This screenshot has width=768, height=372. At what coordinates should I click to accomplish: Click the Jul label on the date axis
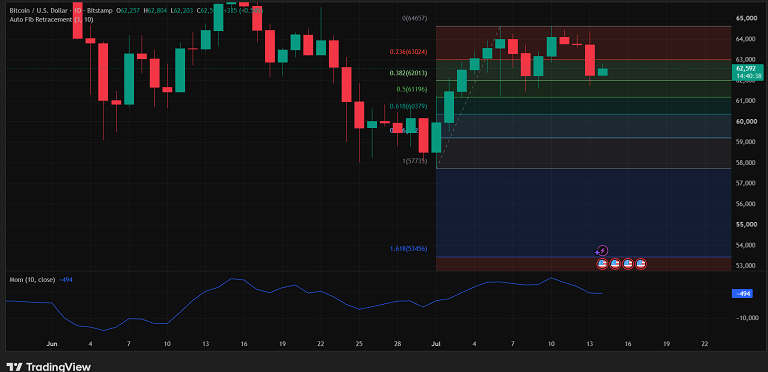pos(436,344)
